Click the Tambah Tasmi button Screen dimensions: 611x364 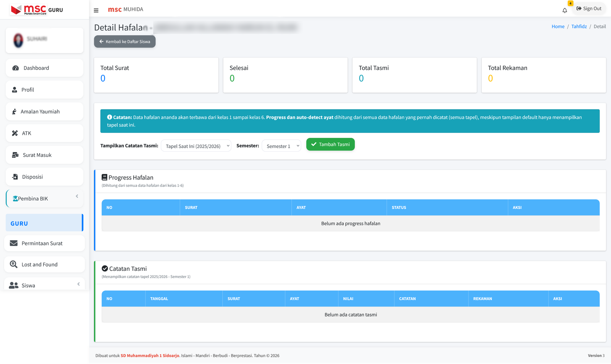(330, 144)
